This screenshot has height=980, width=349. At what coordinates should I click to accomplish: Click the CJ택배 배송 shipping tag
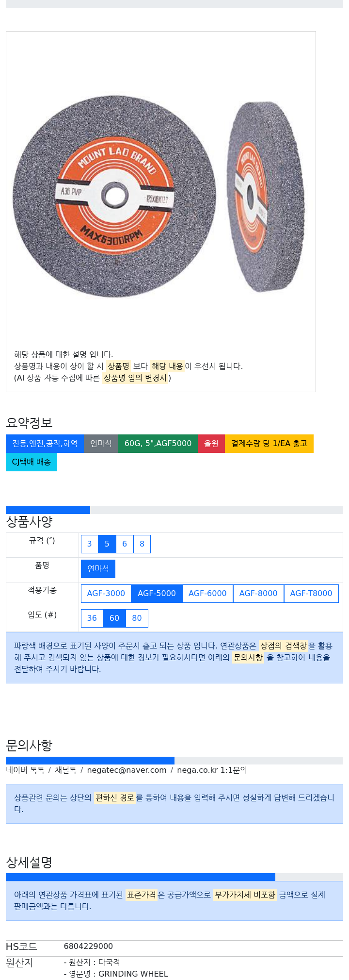[x=32, y=462]
